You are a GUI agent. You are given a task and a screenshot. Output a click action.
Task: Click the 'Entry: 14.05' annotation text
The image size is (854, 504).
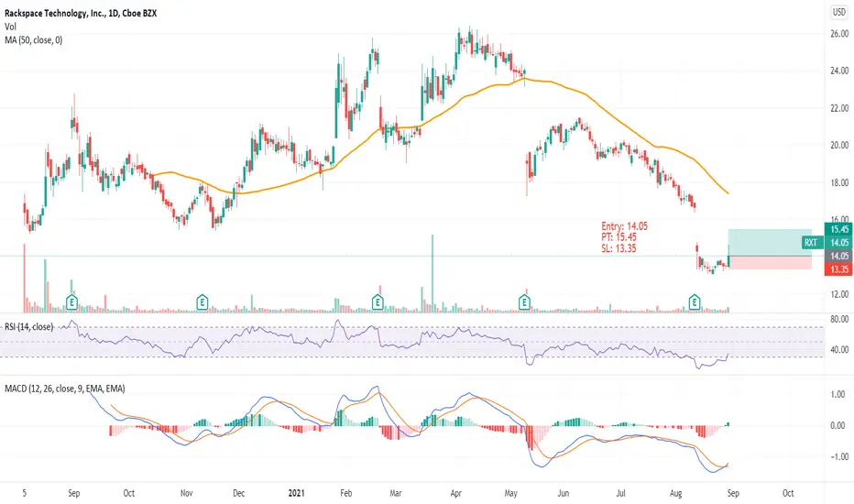624,226
